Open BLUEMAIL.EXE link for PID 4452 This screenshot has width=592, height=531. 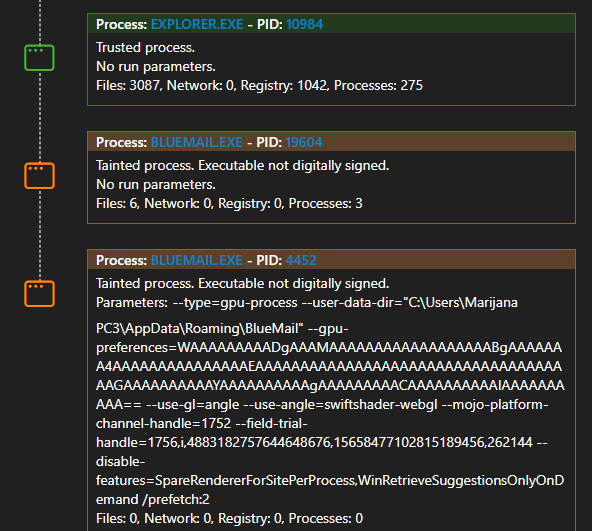(196, 260)
